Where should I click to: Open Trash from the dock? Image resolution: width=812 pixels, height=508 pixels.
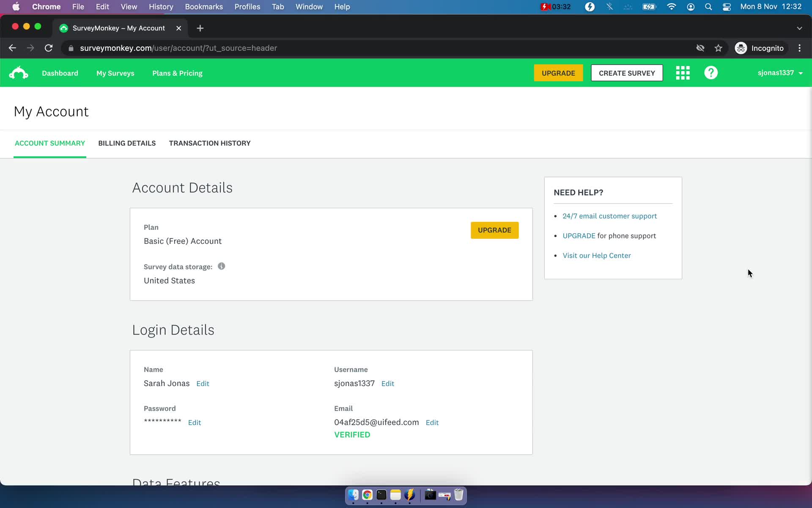pos(459,495)
